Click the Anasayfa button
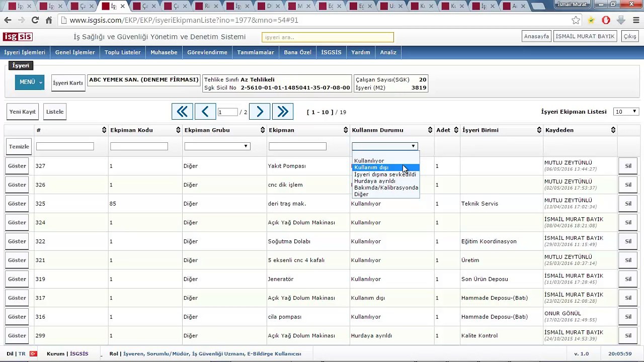Screen dimensions: 644x362 [x=536, y=37]
